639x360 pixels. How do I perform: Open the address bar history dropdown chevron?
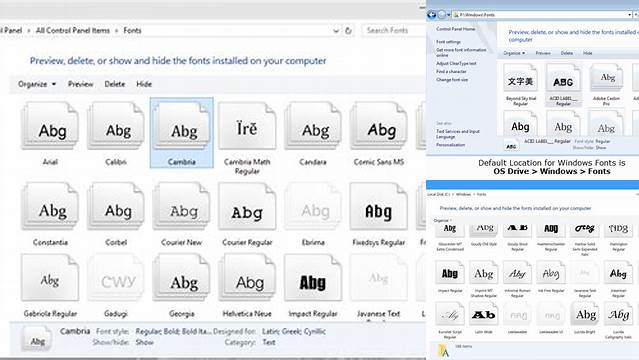(336, 31)
